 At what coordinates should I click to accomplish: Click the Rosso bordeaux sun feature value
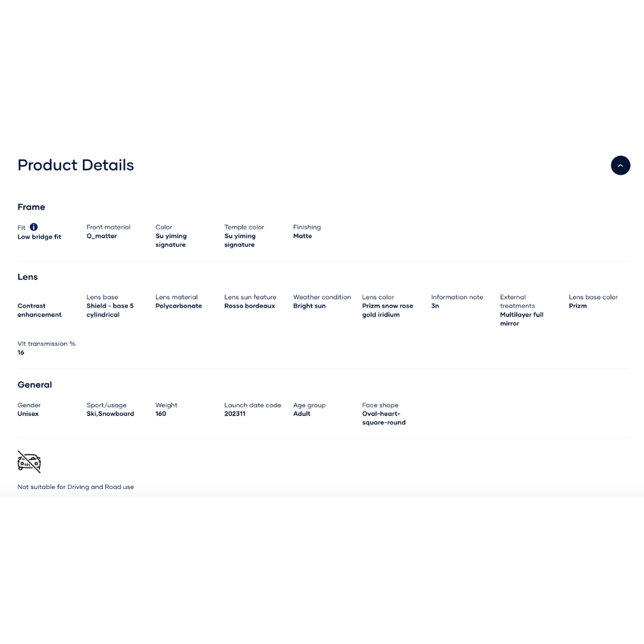point(249,306)
